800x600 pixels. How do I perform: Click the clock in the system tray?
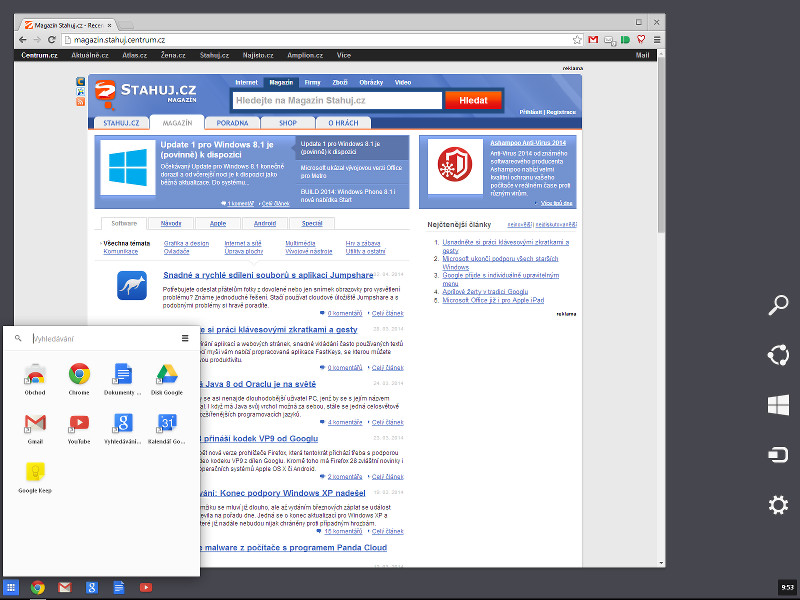point(787,587)
